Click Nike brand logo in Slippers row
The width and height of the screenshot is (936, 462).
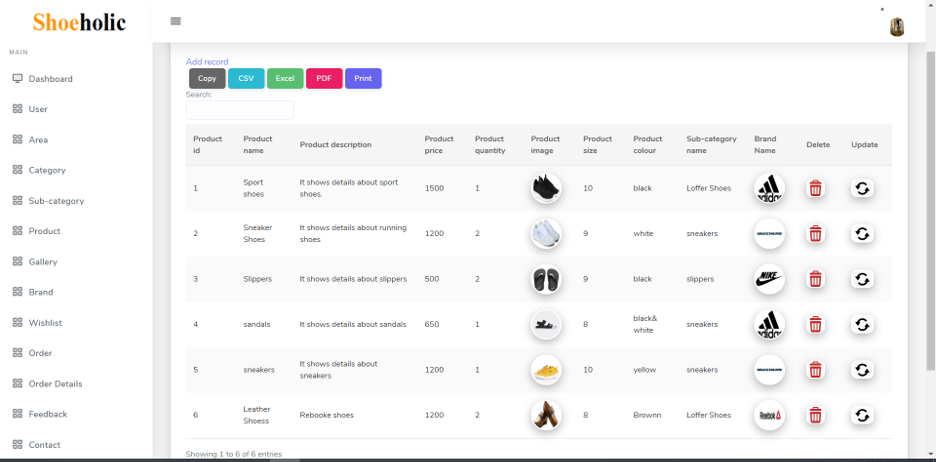click(769, 279)
